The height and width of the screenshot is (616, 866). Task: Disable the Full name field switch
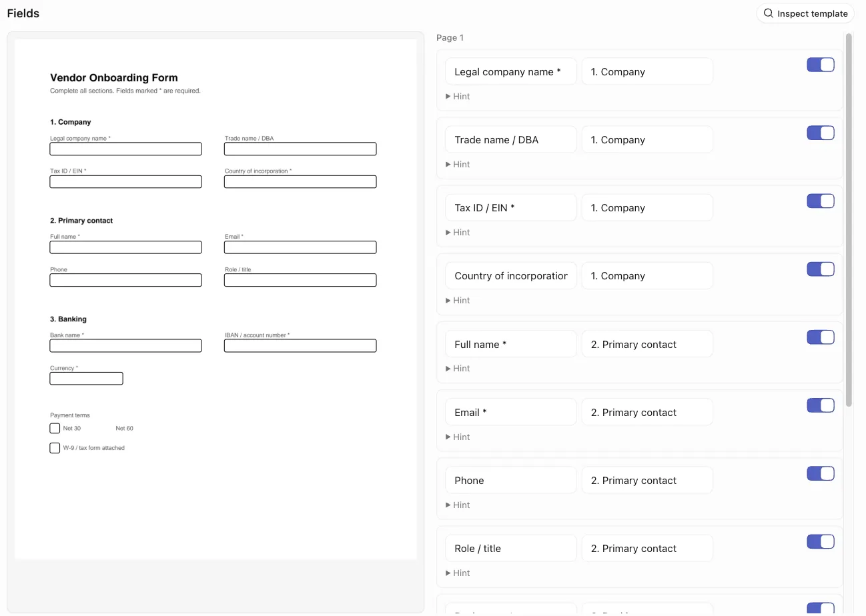tap(821, 337)
